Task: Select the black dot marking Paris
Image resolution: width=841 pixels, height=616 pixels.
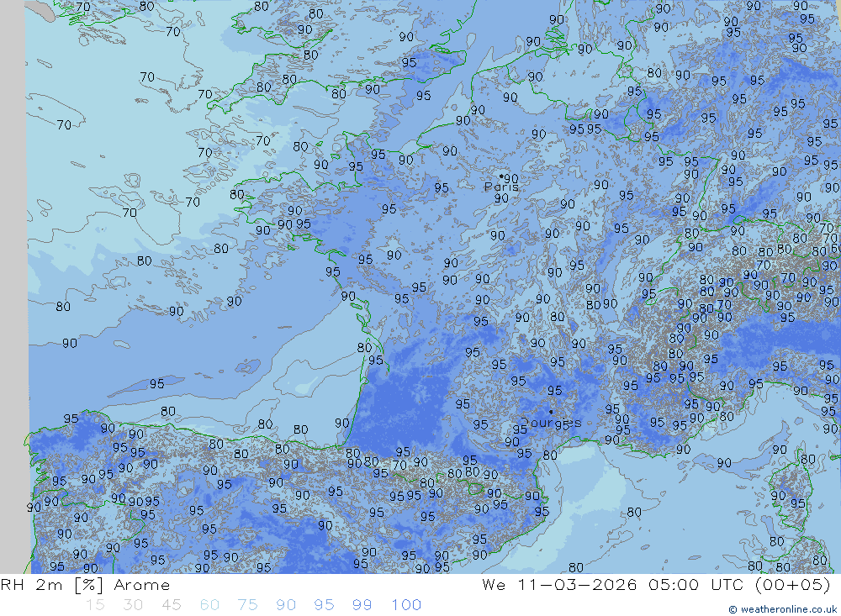Action: click(x=501, y=176)
